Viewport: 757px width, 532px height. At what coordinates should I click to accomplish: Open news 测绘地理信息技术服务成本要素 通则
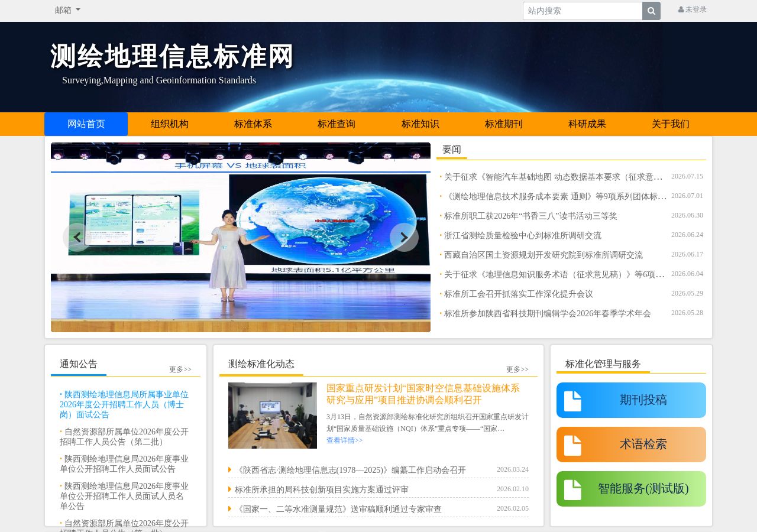tap(555, 196)
